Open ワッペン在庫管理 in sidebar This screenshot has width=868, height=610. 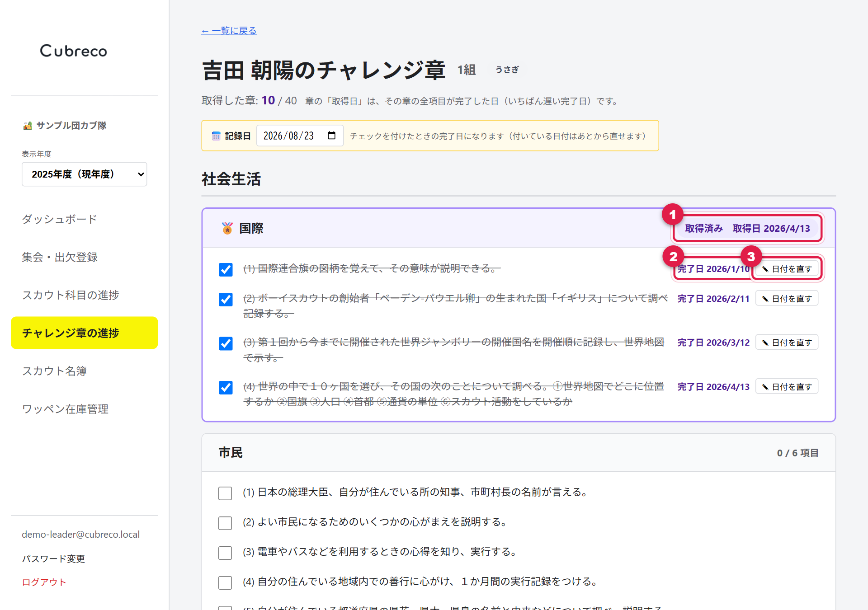point(85,409)
